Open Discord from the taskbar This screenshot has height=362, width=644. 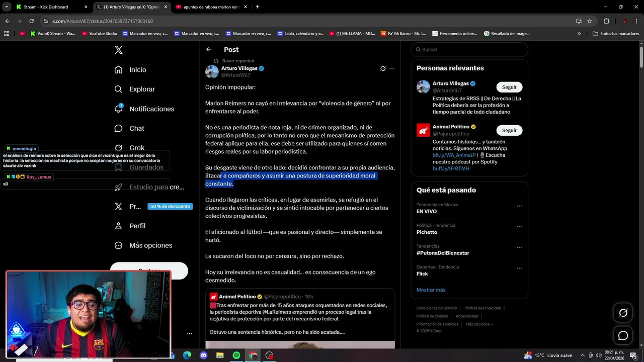click(203, 355)
